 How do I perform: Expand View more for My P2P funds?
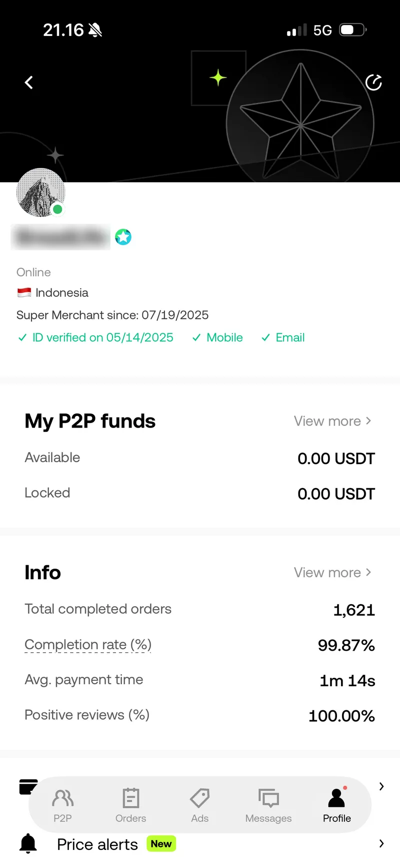point(332,421)
